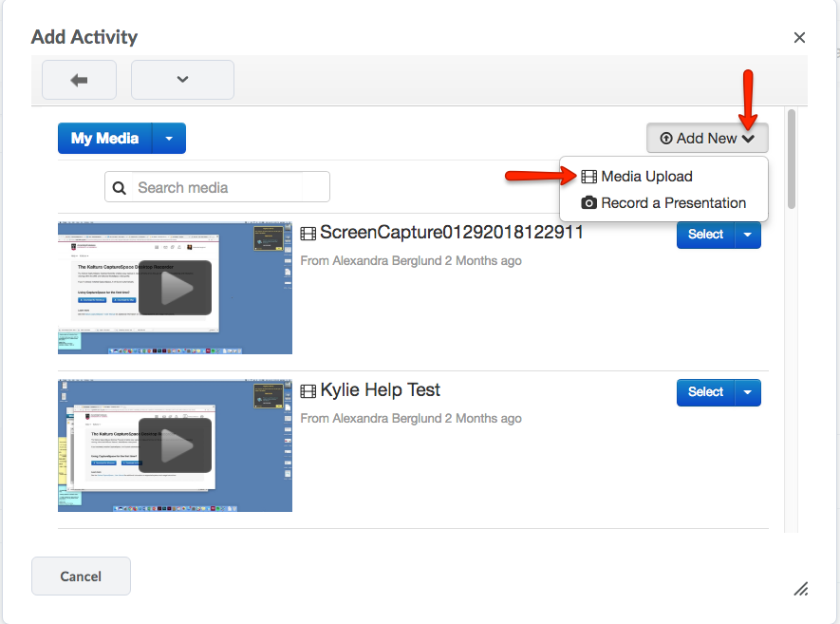Choose Media Upload from the menu
The image size is (840, 624).
646,177
